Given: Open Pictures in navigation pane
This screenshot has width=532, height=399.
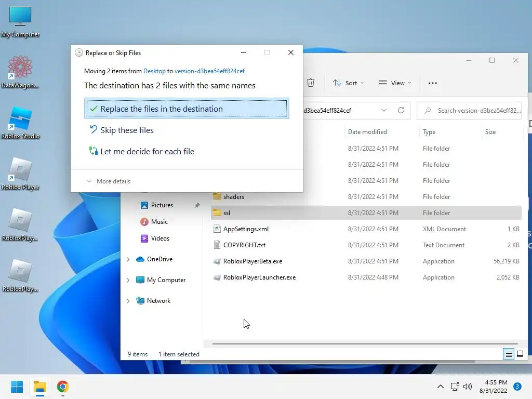Looking at the screenshot, I should 162,205.
